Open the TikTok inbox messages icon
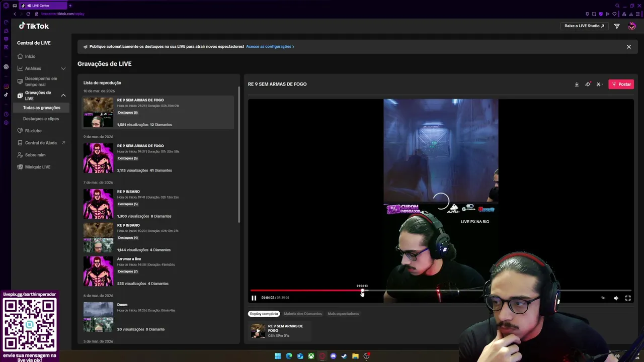 coord(617,26)
